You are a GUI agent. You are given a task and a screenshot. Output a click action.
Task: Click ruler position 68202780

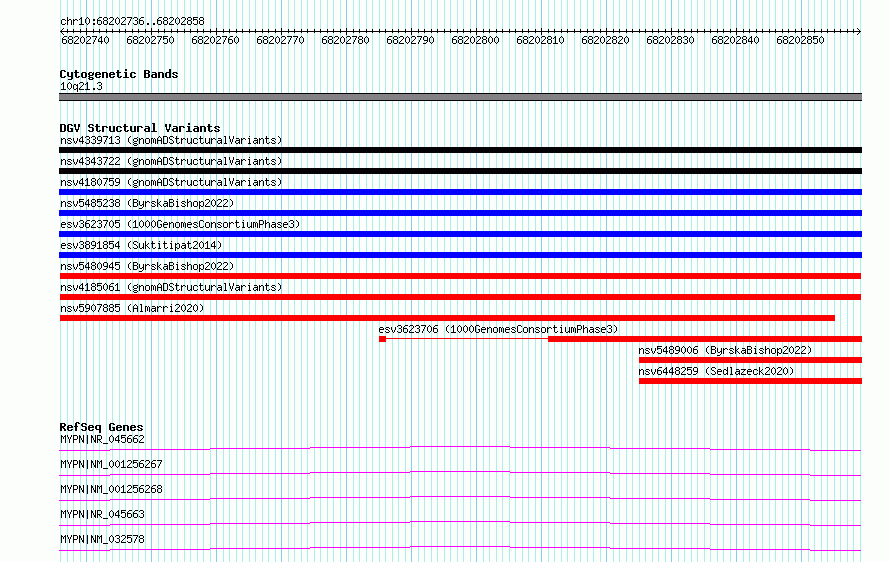coord(345,40)
